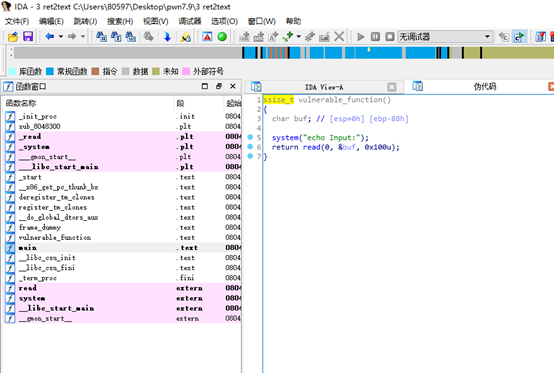The height and width of the screenshot is (373, 554).
Task: Click the 外部符号 pink legend swatch
Action: pyautogui.click(x=186, y=71)
